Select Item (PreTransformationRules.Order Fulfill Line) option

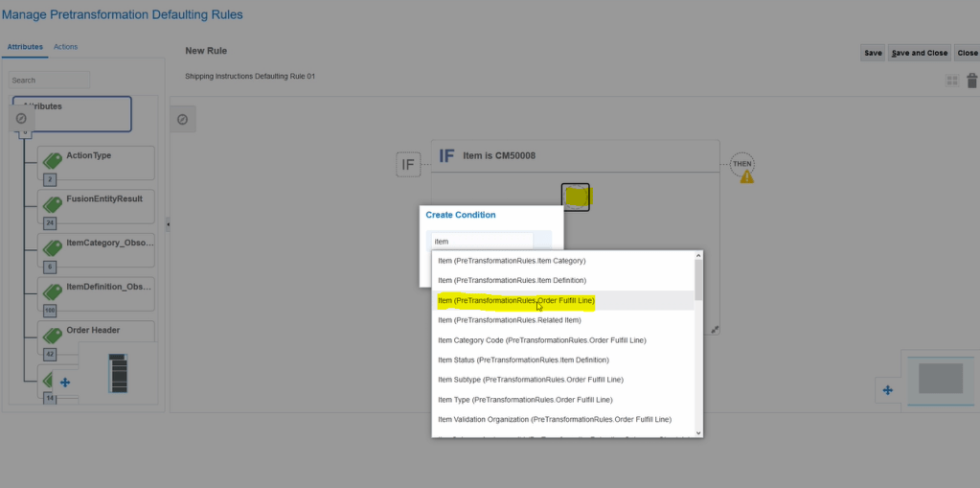coord(516,300)
